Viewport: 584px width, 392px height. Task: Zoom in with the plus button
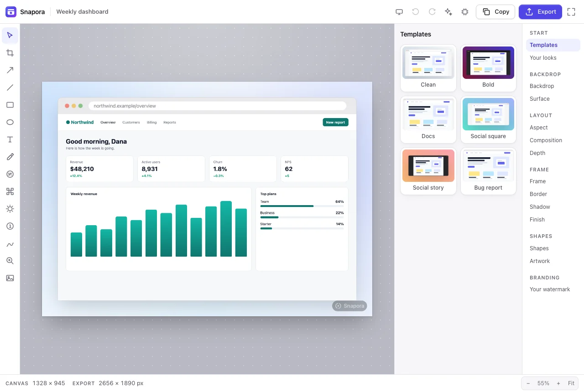click(x=558, y=383)
